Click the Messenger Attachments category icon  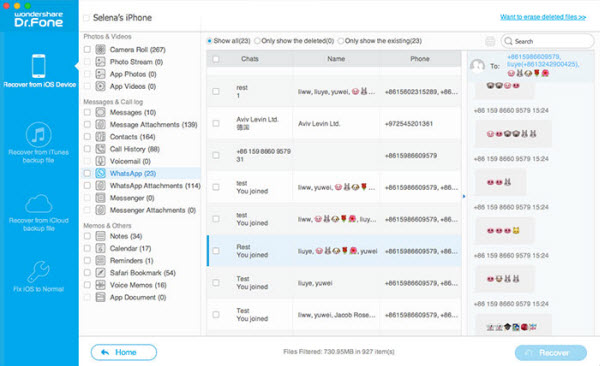[x=100, y=210]
